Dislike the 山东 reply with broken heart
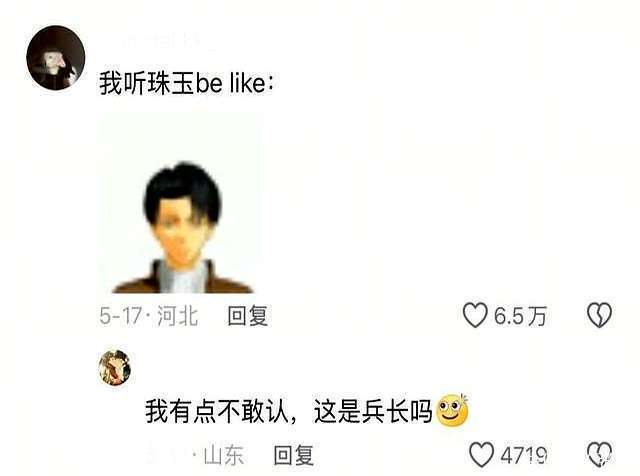The image size is (640, 476). tap(600, 454)
